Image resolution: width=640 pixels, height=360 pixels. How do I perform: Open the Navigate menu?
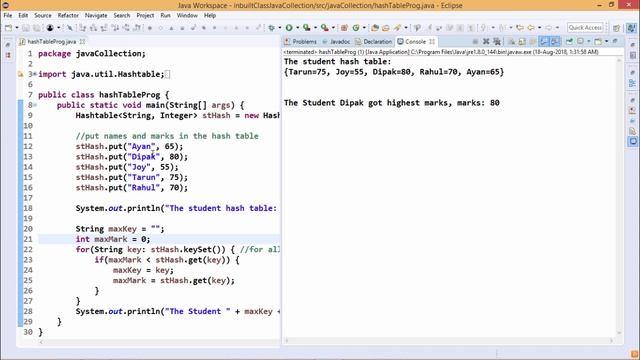pyautogui.click(x=96, y=16)
